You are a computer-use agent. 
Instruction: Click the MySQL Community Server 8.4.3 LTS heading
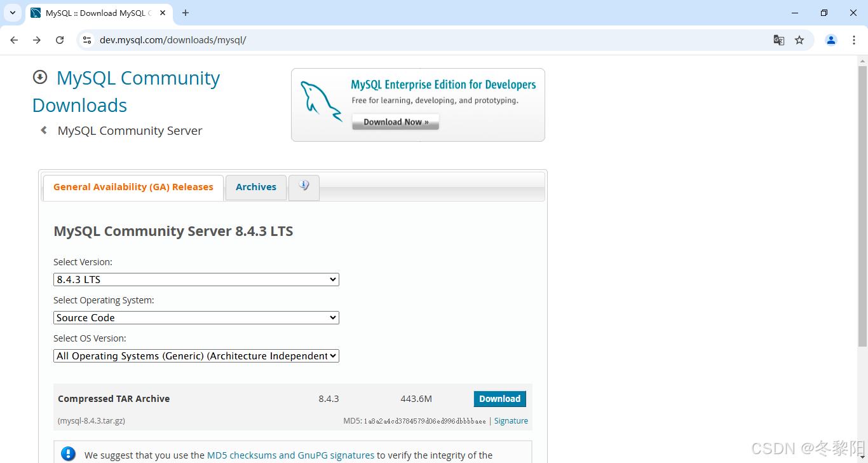click(x=173, y=231)
